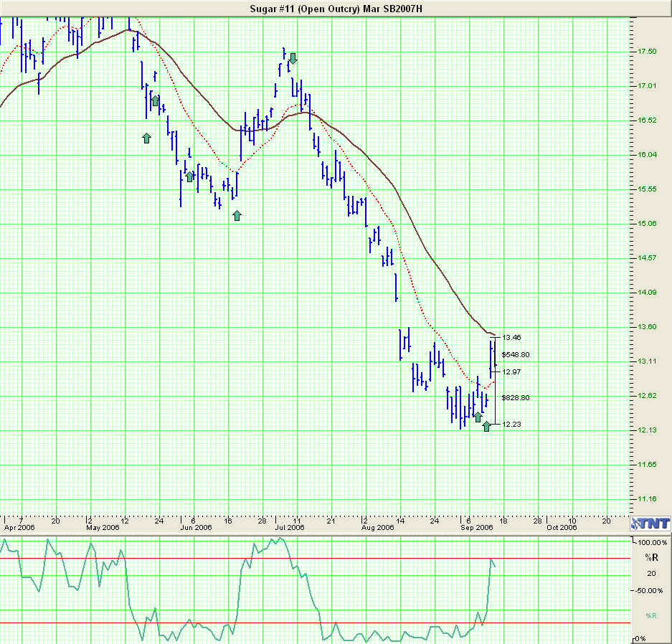Image resolution: width=672 pixels, height=644 pixels.
Task: Click the -50.00% indicator scale label
Action: click(649, 590)
